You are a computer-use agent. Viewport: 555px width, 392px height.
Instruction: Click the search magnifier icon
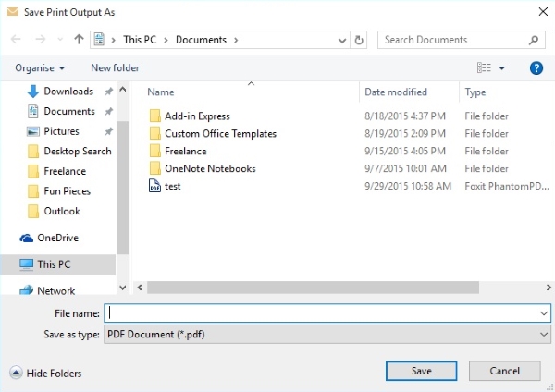535,40
